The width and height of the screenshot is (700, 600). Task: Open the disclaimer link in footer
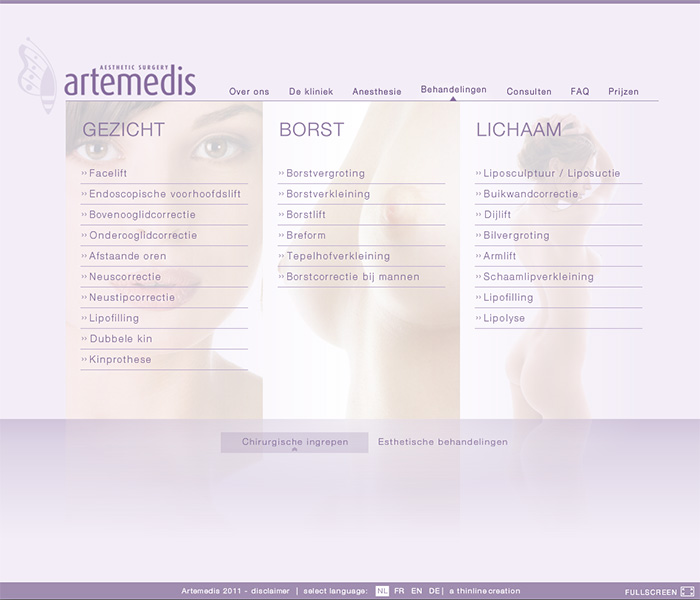(270, 591)
